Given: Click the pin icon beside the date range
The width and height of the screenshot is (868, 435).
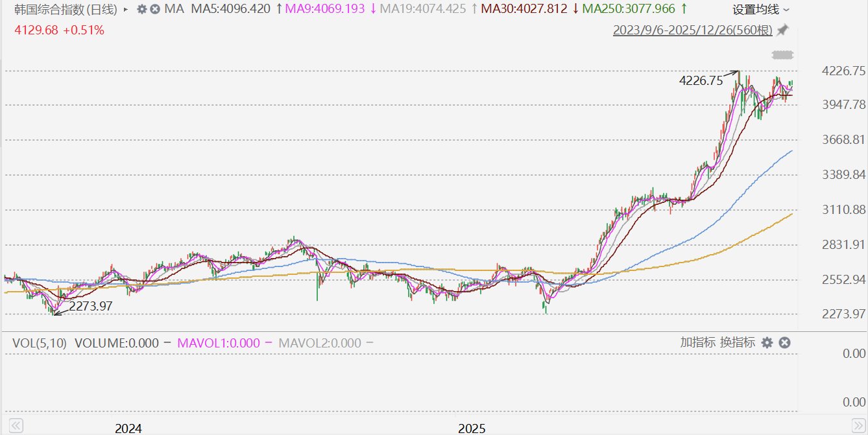Looking at the screenshot, I should tap(783, 30).
